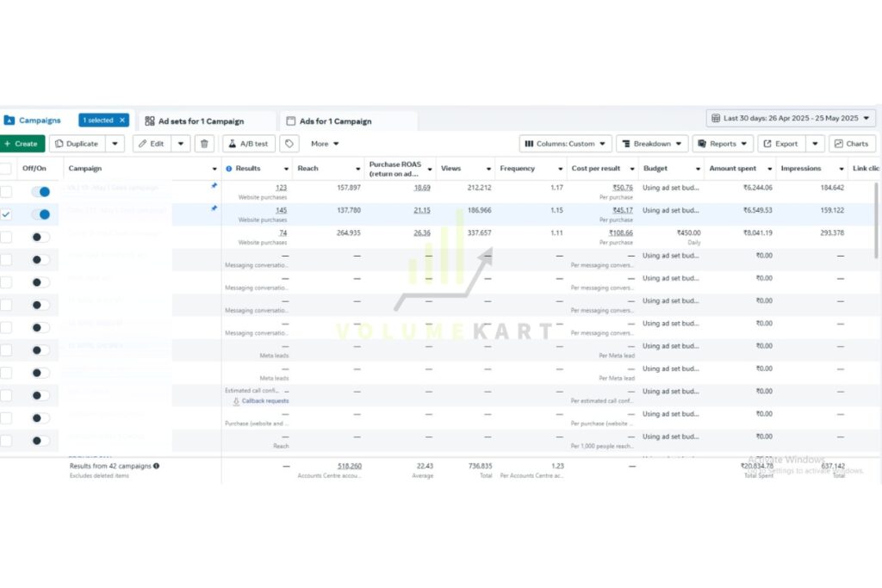882x588 pixels.
Task: Open the dropdown arrow next to Duplicate
Action: click(115, 144)
